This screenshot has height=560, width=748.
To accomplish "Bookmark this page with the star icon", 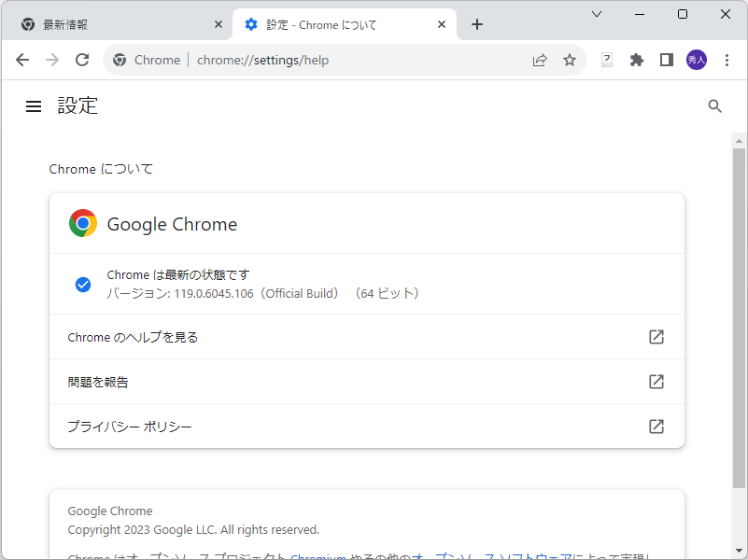I will [x=570, y=60].
